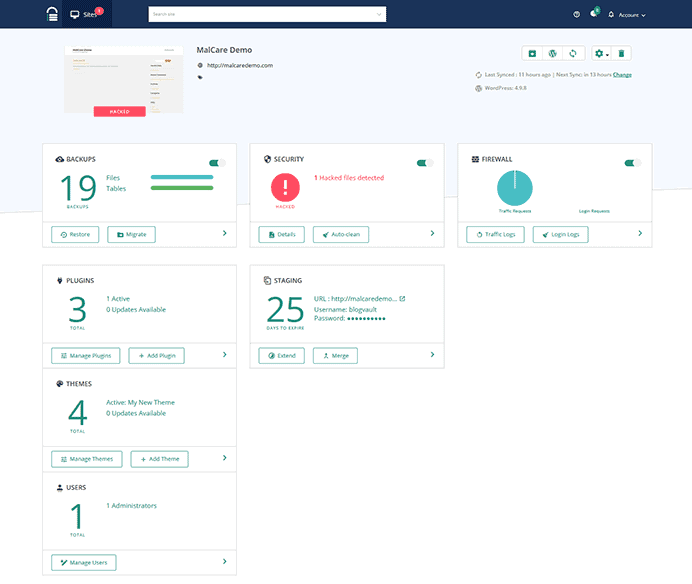Open the malcaredemo.com URL link
Image resolution: width=692 pixels, height=584 pixels.
(240, 65)
